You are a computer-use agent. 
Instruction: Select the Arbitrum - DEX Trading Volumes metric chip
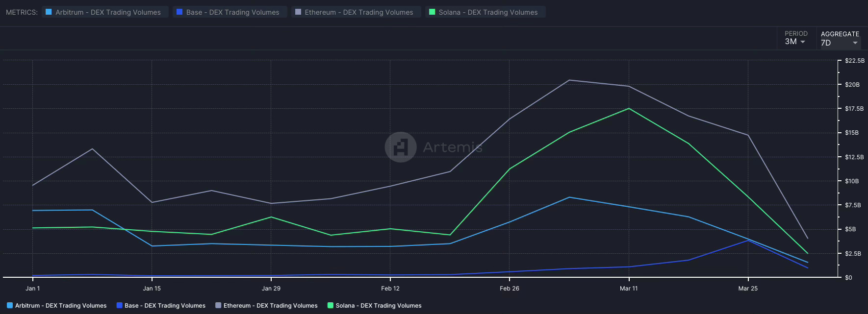pos(105,12)
